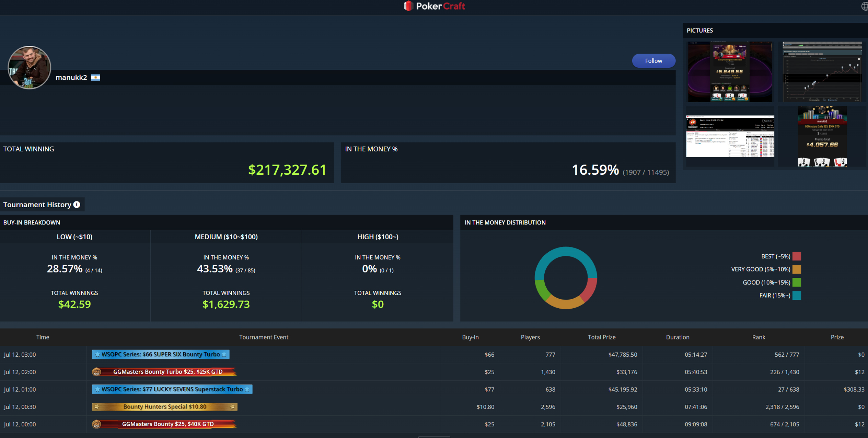This screenshot has width=868, height=438.
Task: Click left star on Bounty Hunters Special banner
Action: (97, 407)
